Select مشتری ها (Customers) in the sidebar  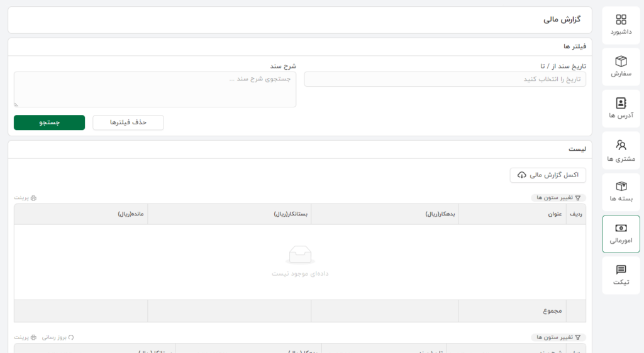click(621, 151)
